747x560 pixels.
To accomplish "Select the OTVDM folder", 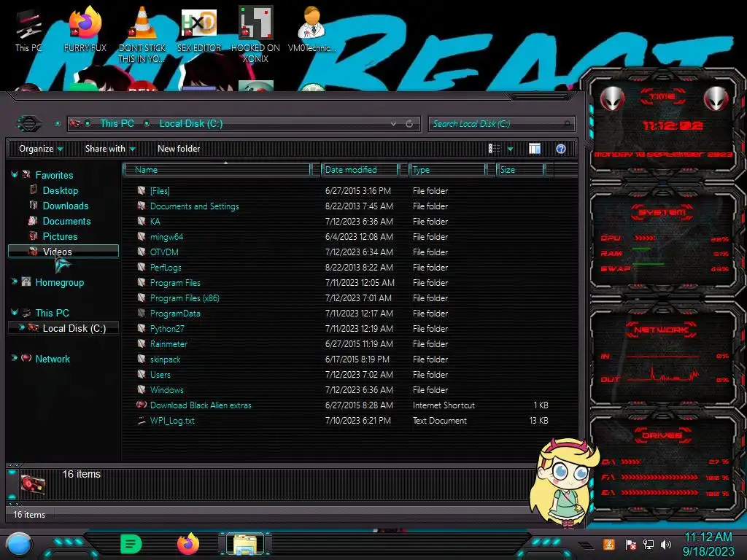I will [x=164, y=252].
